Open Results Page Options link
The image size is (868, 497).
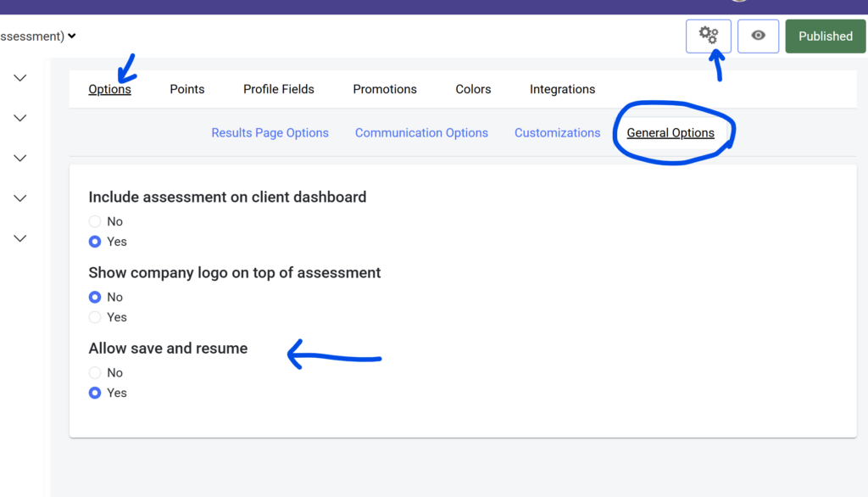[270, 133]
